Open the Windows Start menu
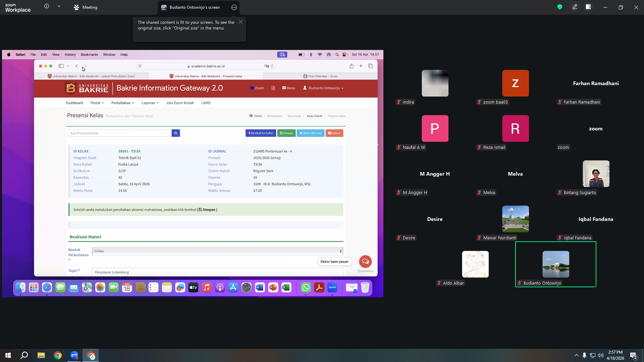Image resolution: width=644 pixels, height=362 pixels. tap(8, 355)
